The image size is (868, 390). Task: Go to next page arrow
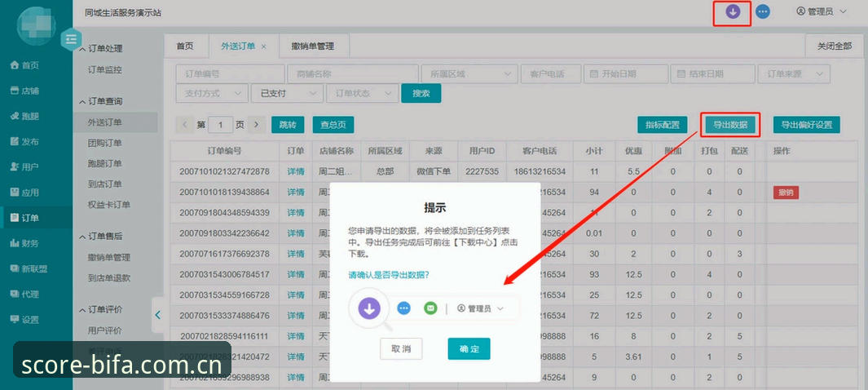point(256,125)
